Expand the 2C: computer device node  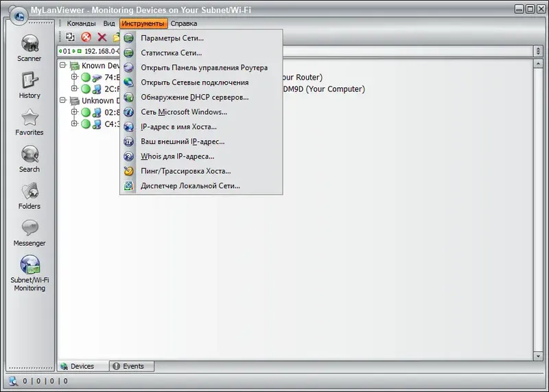coord(74,89)
